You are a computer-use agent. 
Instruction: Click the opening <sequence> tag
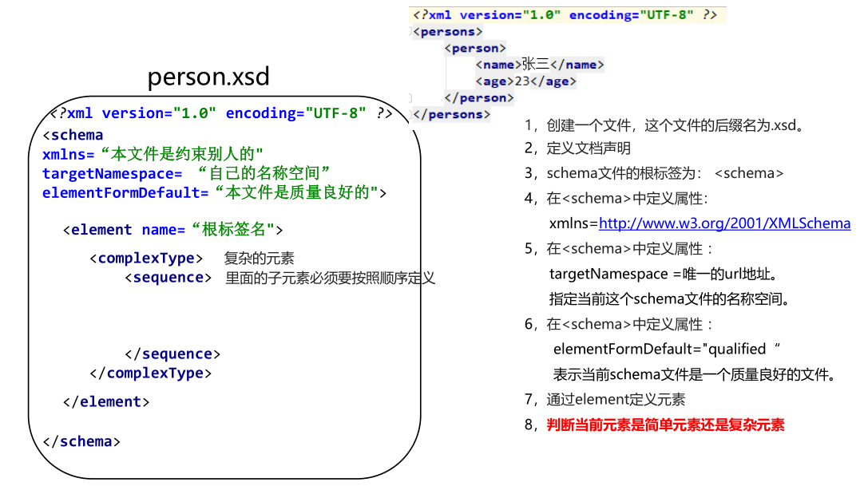[x=168, y=278]
